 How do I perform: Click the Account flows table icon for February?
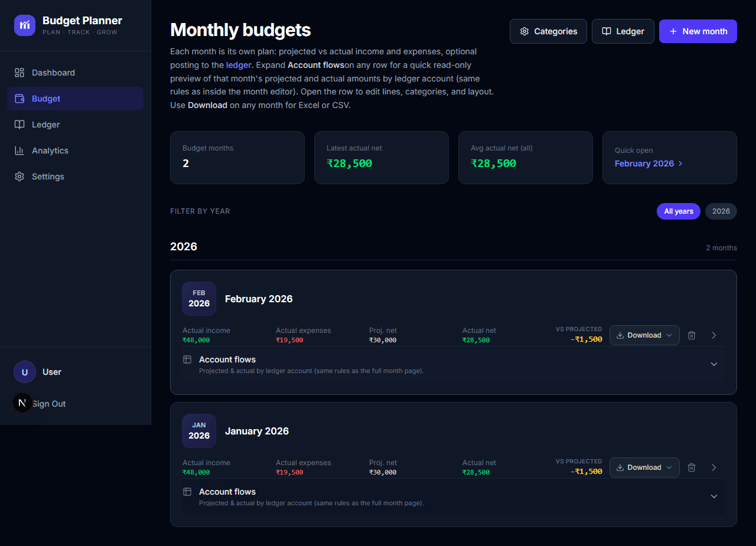[187, 359]
